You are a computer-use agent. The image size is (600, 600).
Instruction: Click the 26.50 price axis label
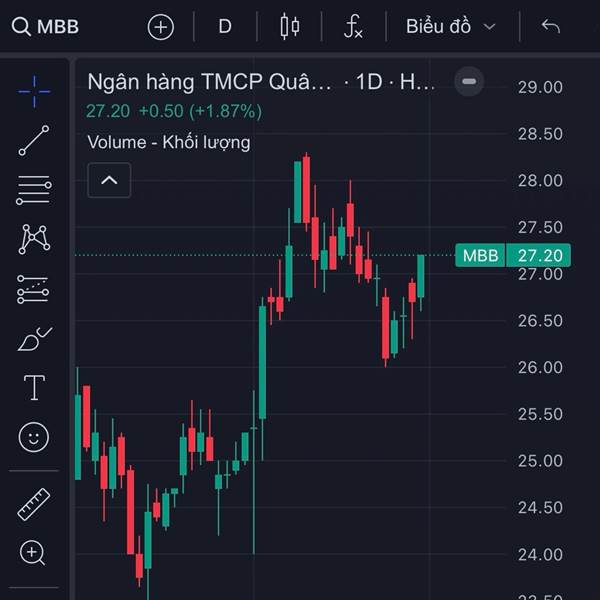(x=540, y=321)
